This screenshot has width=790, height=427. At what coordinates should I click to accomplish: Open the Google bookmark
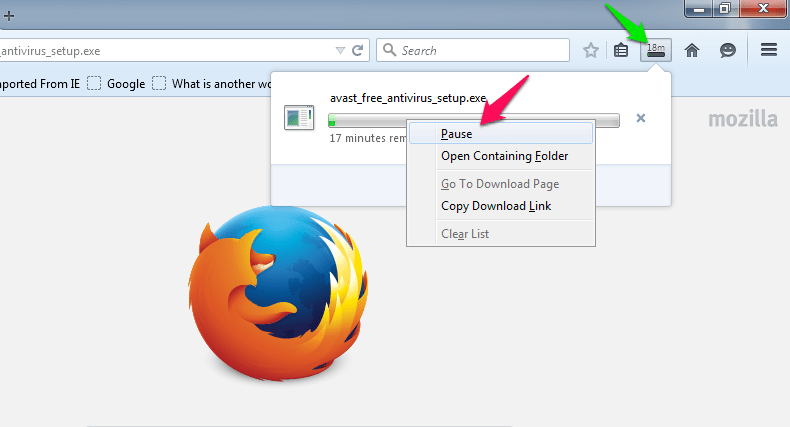116,84
